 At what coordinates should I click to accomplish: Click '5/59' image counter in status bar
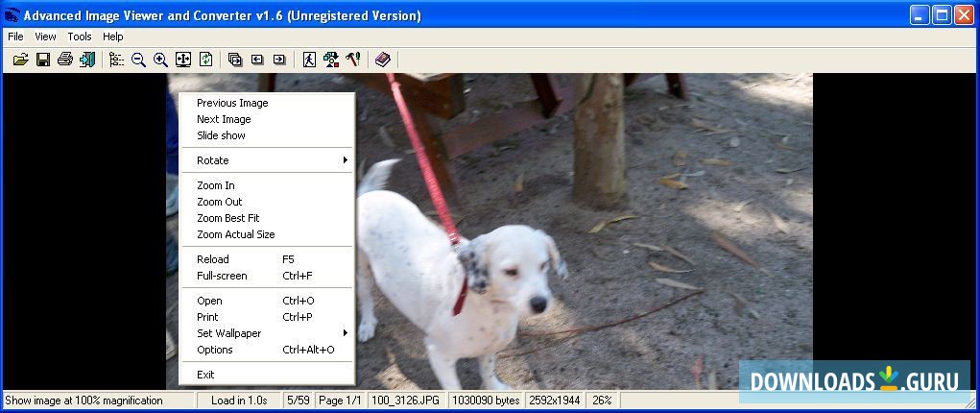[299, 400]
